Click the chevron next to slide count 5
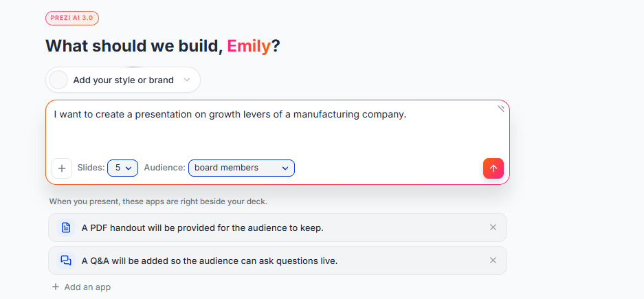 tap(128, 168)
